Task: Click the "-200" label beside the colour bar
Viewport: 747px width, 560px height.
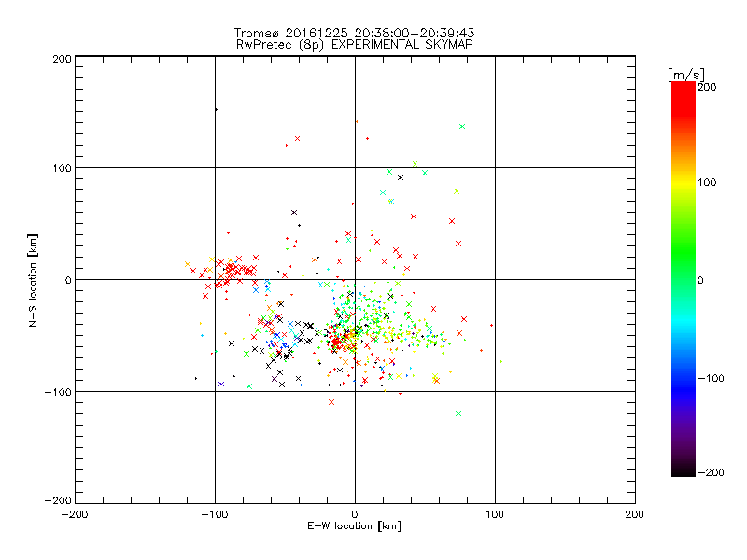Action: coord(711,473)
